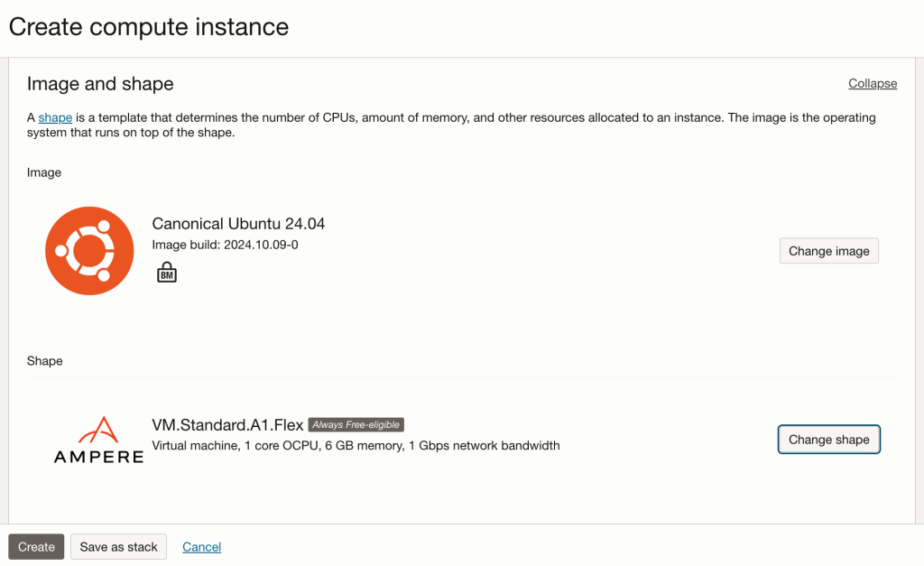Cancel the instance creation
The width and height of the screenshot is (924, 566).
tap(201, 546)
